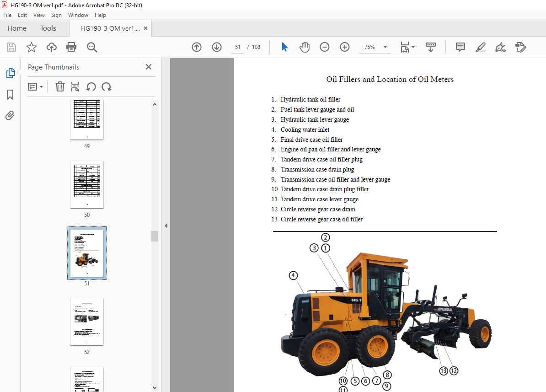Click the Stamp/Share tool icon
Image resolution: width=546 pixels, height=392 pixels.
click(x=520, y=47)
